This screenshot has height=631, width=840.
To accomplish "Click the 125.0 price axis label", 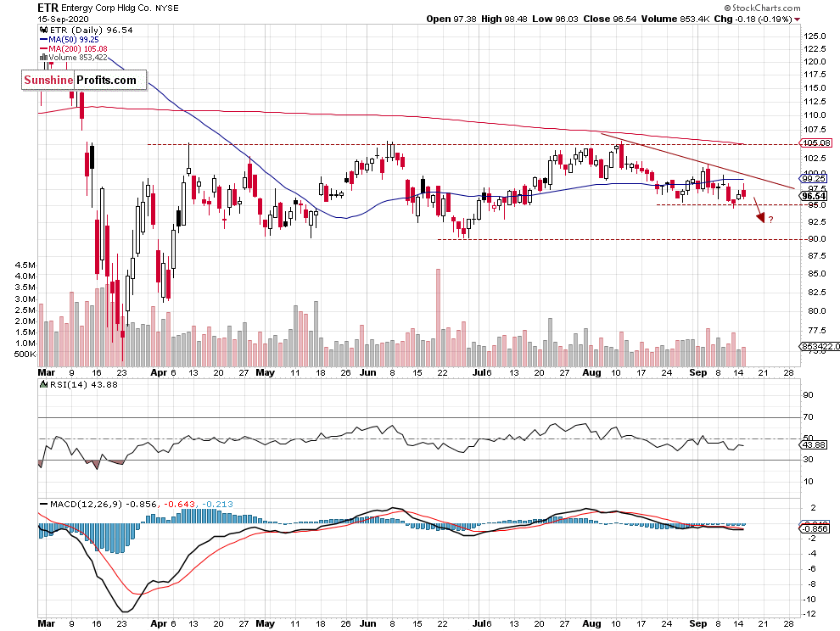I will (x=815, y=36).
